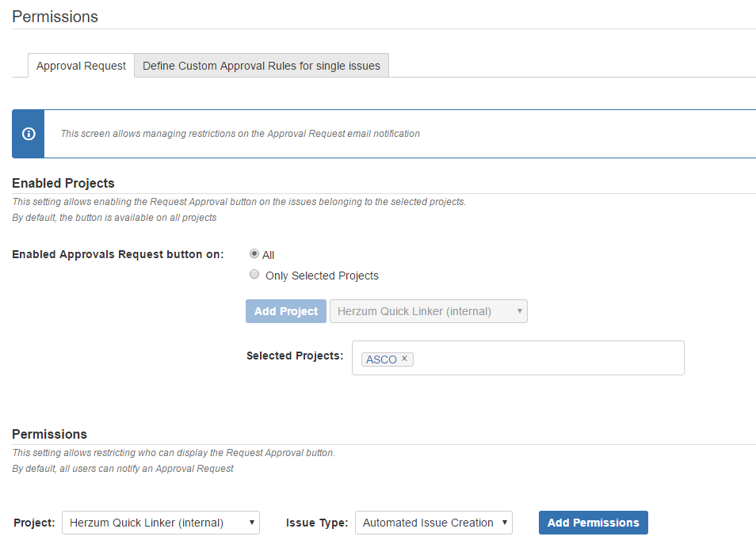Open Define Custom Approval Rules for single issues tab

[x=262, y=66]
